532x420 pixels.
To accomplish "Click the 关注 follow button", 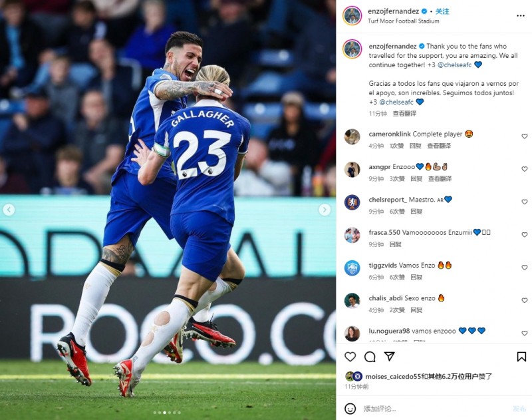I will tap(442, 11).
